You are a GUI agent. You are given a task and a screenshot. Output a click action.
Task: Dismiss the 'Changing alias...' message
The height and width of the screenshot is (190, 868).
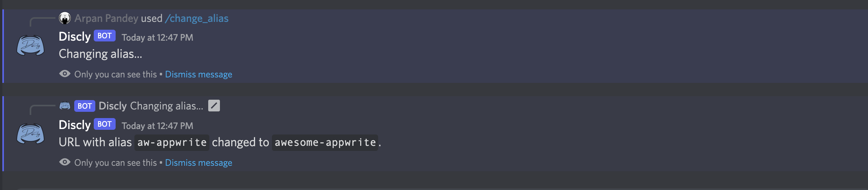(198, 74)
